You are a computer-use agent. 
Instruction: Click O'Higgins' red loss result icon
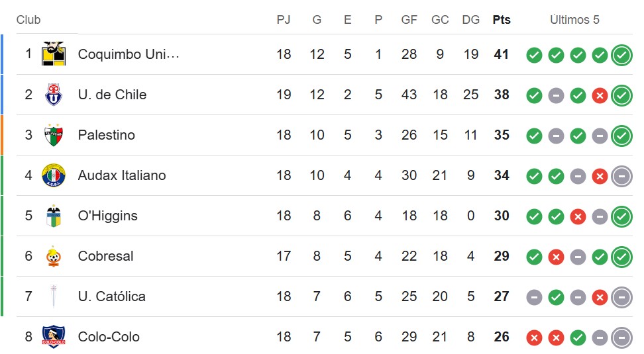578,216
